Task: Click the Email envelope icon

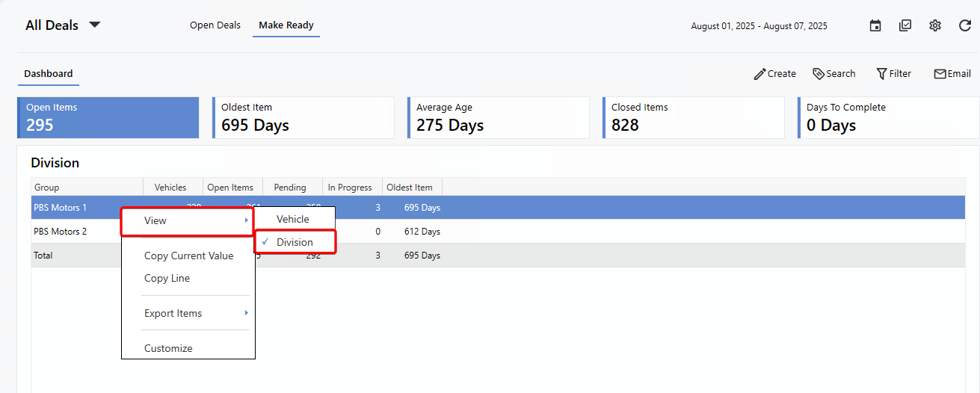Action: click(940, 74)
